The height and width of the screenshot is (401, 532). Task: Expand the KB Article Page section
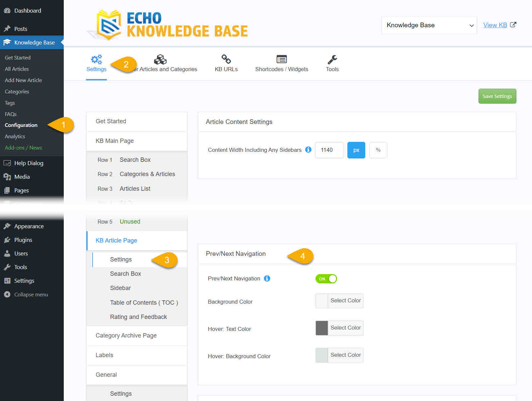click(137, 241)
